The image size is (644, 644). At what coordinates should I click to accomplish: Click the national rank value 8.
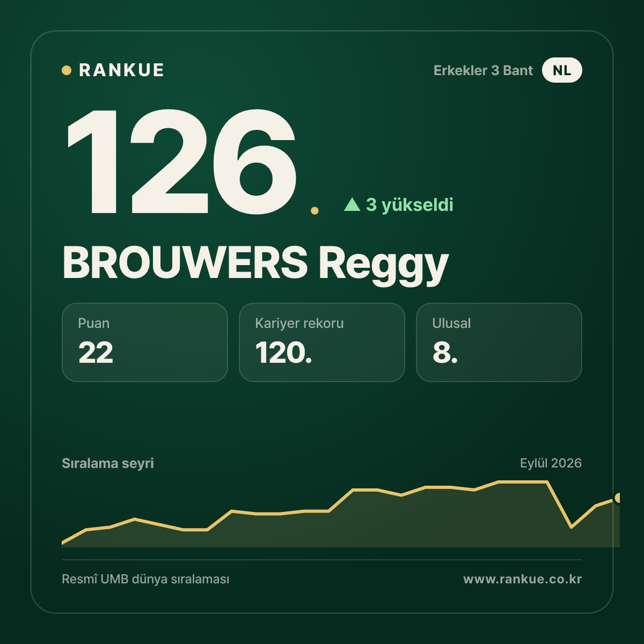coord(445,353)
